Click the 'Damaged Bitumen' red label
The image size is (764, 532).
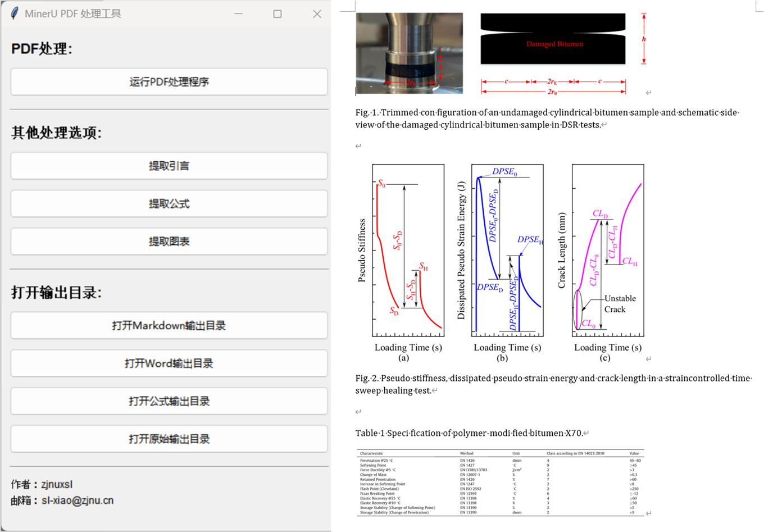point(555,44)
